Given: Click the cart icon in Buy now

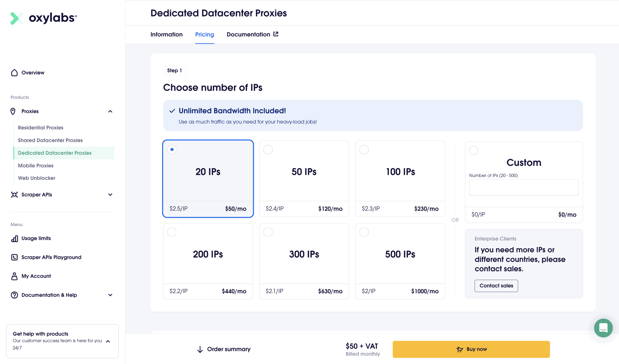Looking at the screenshot, I should coord(459,349).
